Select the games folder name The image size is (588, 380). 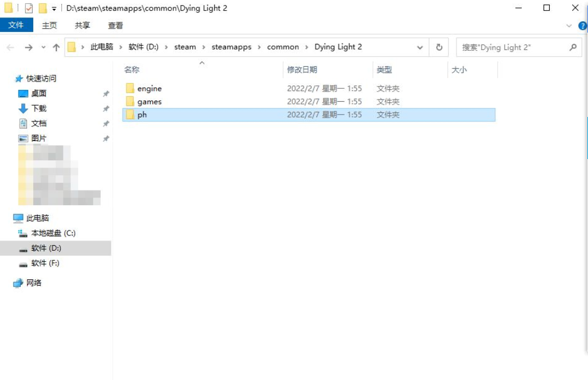click(150, 102)
